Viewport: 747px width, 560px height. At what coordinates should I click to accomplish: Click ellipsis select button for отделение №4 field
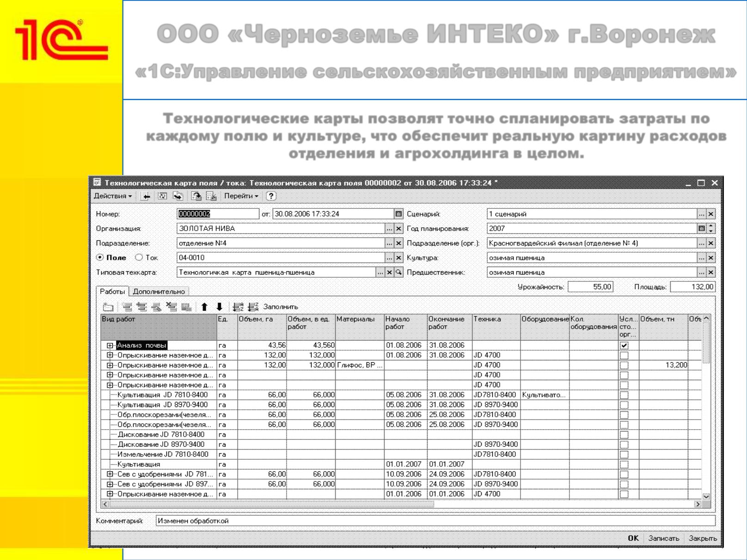point(389,243)
